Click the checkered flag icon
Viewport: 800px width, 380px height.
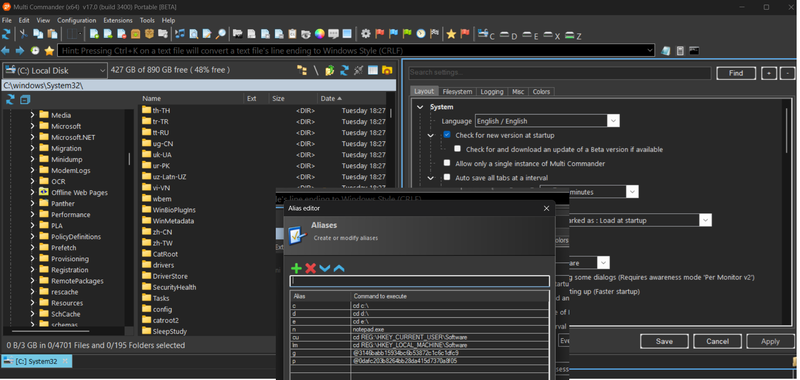click(434, 34)
